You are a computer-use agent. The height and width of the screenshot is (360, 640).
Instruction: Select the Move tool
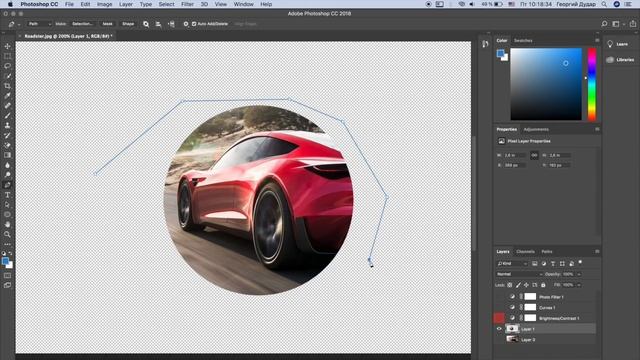(x=7, y=46)
